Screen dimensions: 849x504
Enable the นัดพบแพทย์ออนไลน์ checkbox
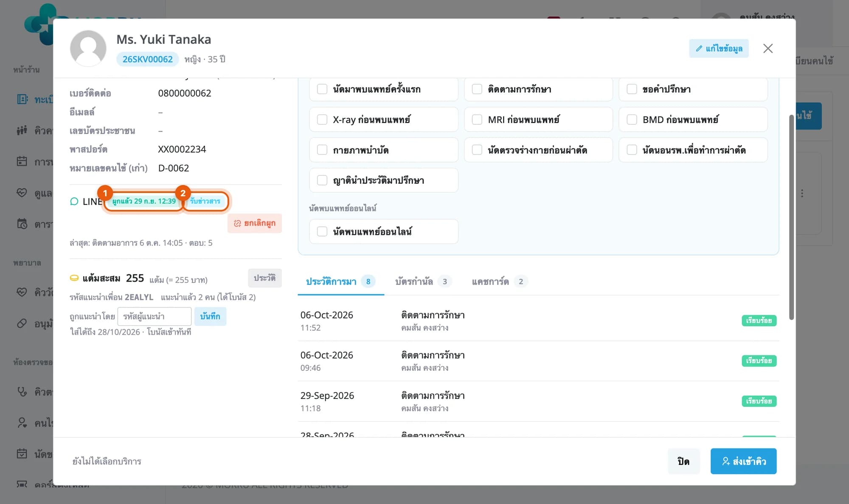tap(322, 232)
